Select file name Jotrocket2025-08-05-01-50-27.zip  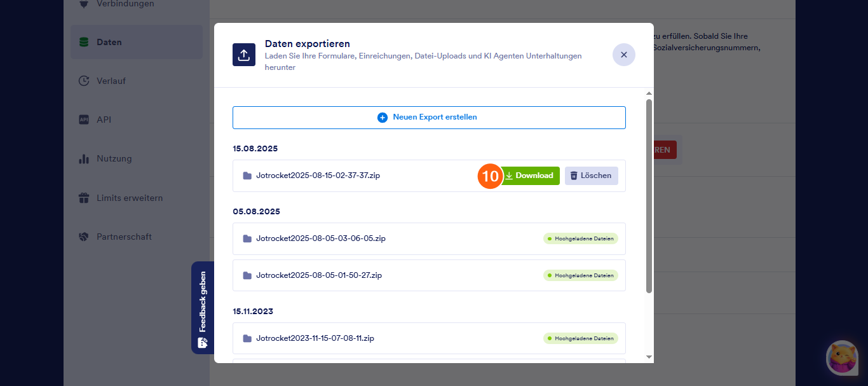[319, 275]
